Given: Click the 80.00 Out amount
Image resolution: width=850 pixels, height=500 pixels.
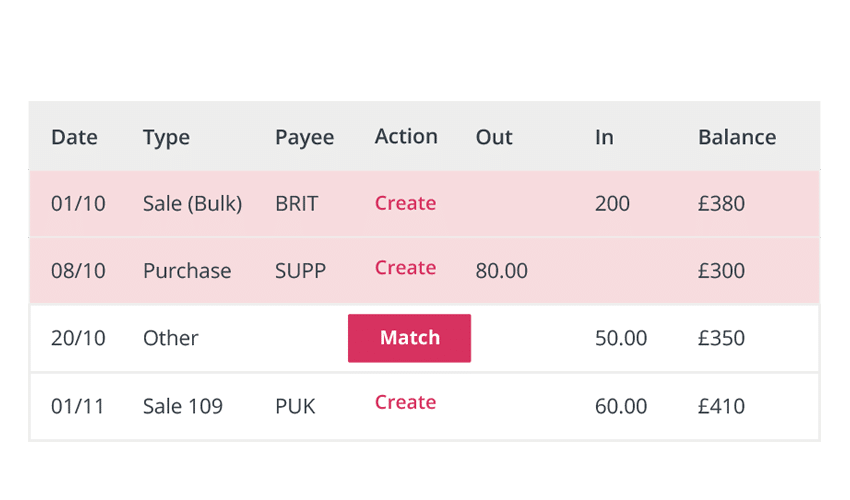Looking at the screenshot, I should [x=502, y=271].
